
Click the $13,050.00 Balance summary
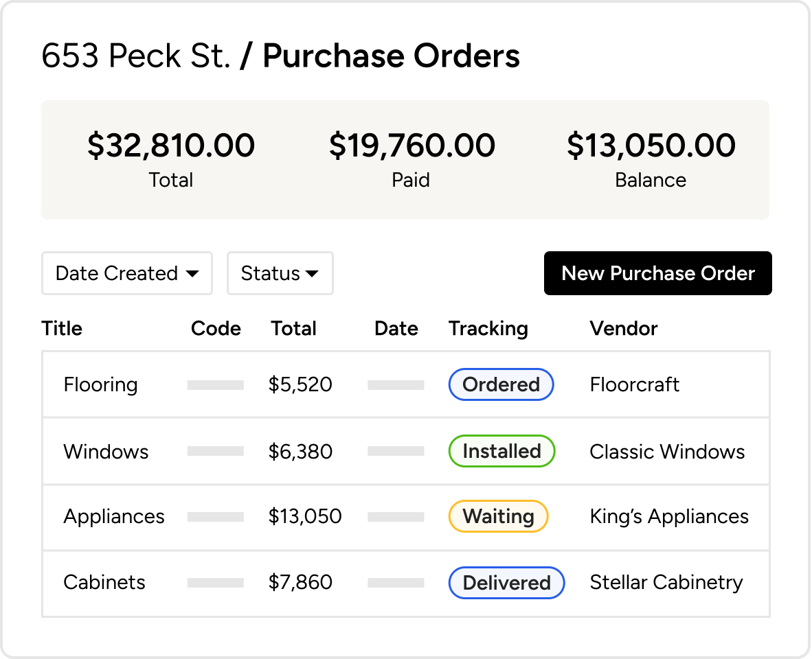point(651,158)
